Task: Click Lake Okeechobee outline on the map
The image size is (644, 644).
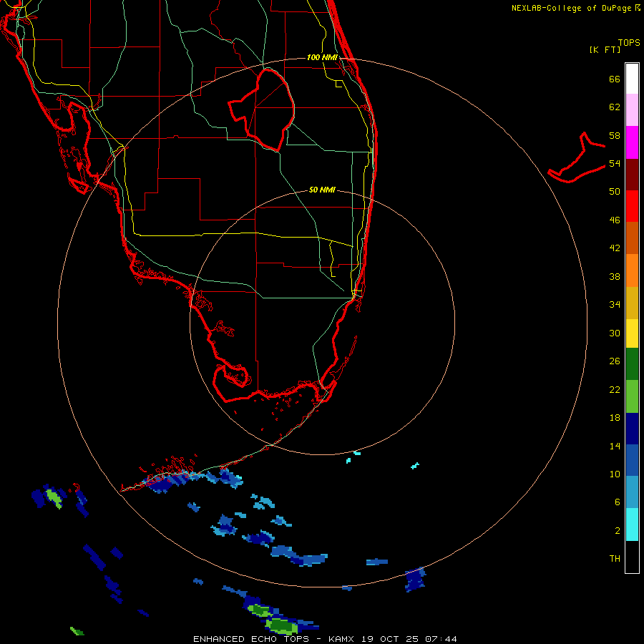Action: 262,110
